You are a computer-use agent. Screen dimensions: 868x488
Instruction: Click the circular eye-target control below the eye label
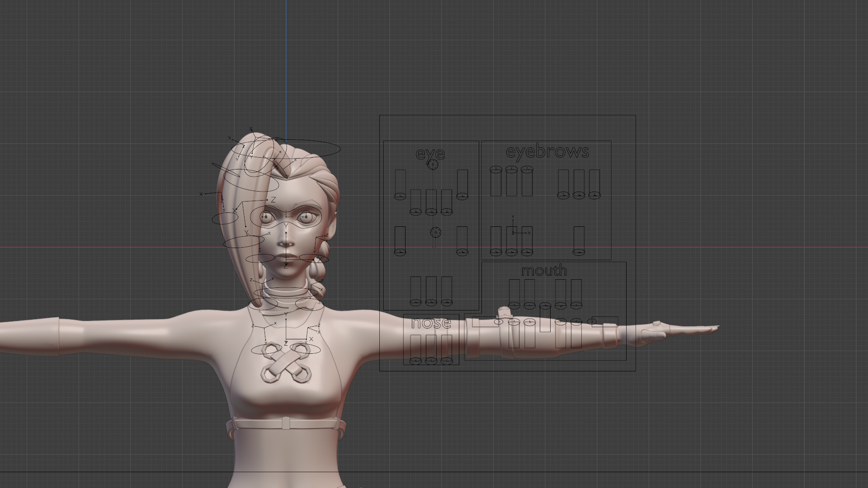pyautogui.click(x=433, y=165)
